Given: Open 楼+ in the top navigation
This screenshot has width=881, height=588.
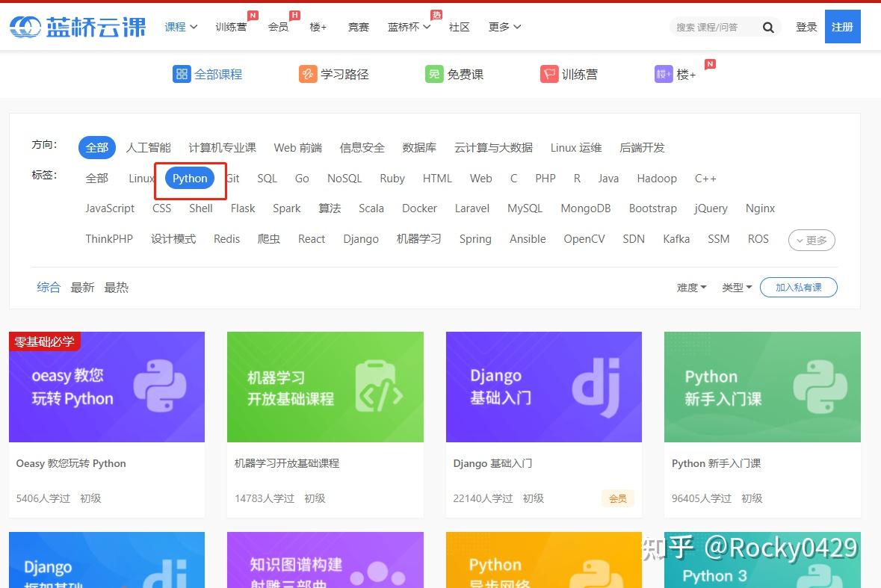Looking at the screenshot, I should coord(318,27).
